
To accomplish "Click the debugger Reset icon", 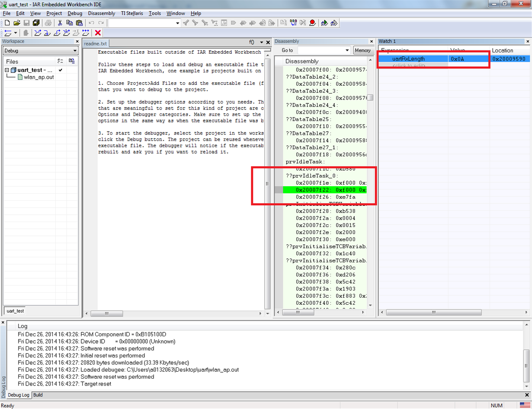I will pos(8,33).
